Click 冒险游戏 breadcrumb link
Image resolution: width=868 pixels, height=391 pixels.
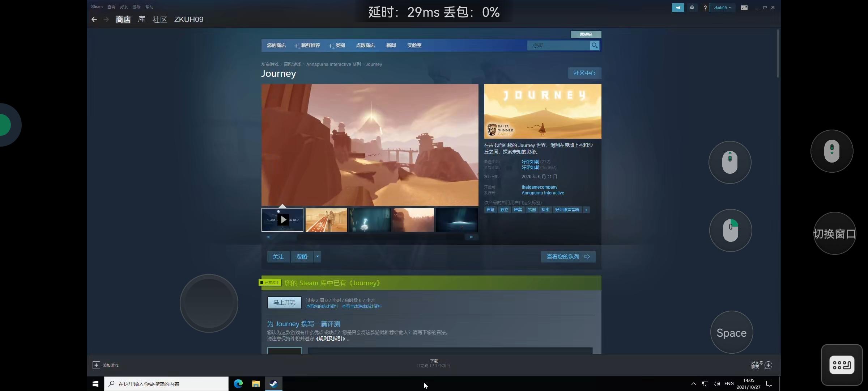292,64
